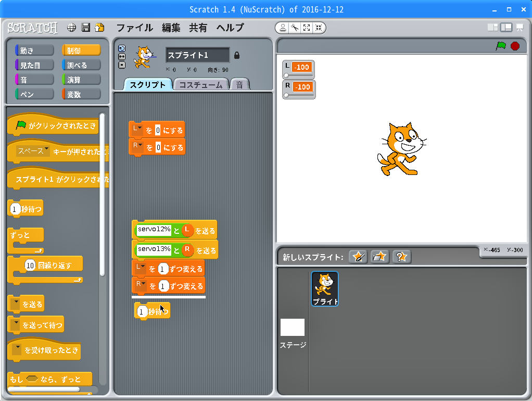Select the 見た目 block category
The image size is (532, 401).
34,65
